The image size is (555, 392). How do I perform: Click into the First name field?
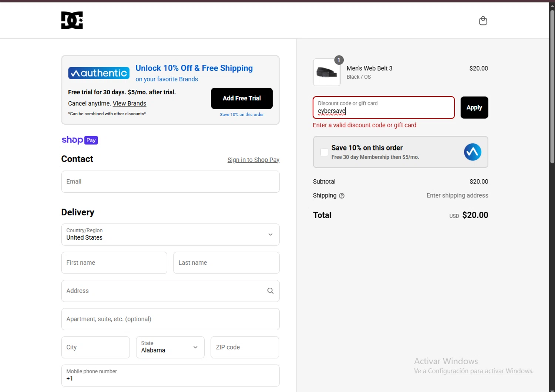click(114, 263)
